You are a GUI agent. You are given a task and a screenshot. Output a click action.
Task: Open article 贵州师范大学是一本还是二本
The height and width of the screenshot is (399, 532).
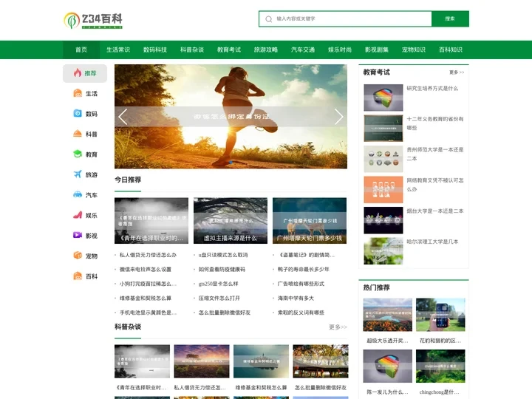[435, 154]
